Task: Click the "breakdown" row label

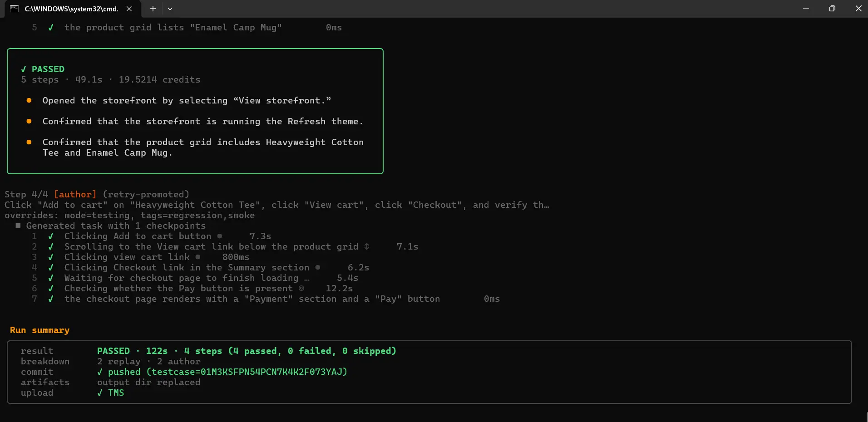Action: 45,361
